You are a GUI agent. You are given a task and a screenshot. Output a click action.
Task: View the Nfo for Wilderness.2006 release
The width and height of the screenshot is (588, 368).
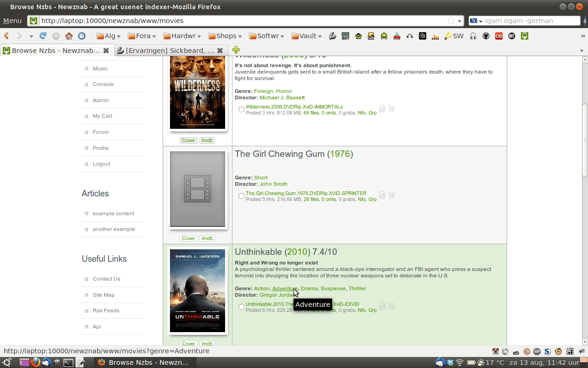pyautogui.click(x=362, y=113)
